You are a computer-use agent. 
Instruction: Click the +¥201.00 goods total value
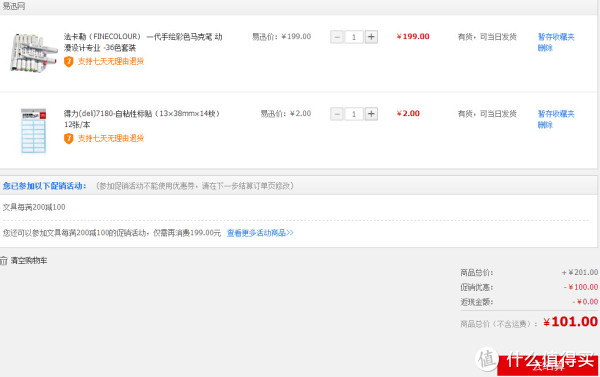[x=580, y=273]
